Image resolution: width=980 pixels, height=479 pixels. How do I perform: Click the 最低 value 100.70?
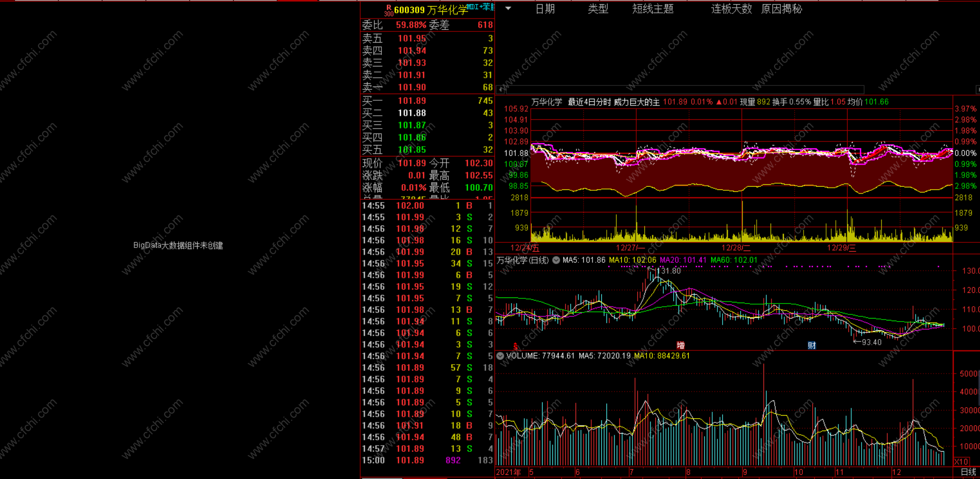(x=479, y=188)
